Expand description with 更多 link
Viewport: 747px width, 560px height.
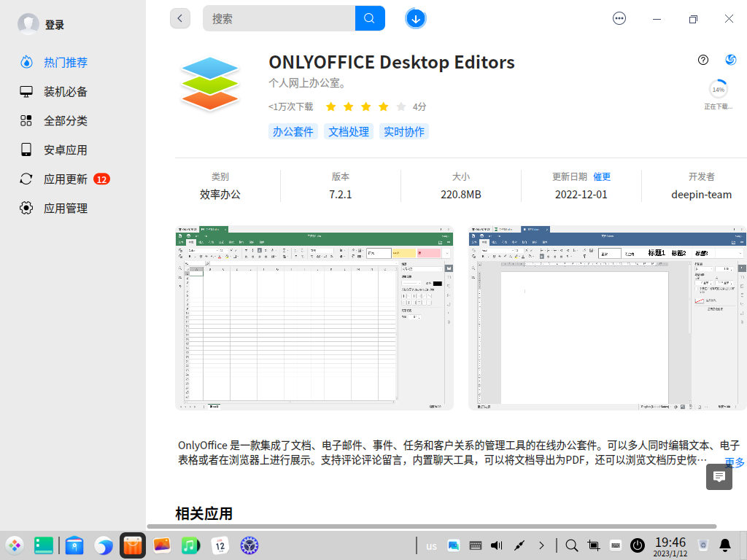pos(734,462)
